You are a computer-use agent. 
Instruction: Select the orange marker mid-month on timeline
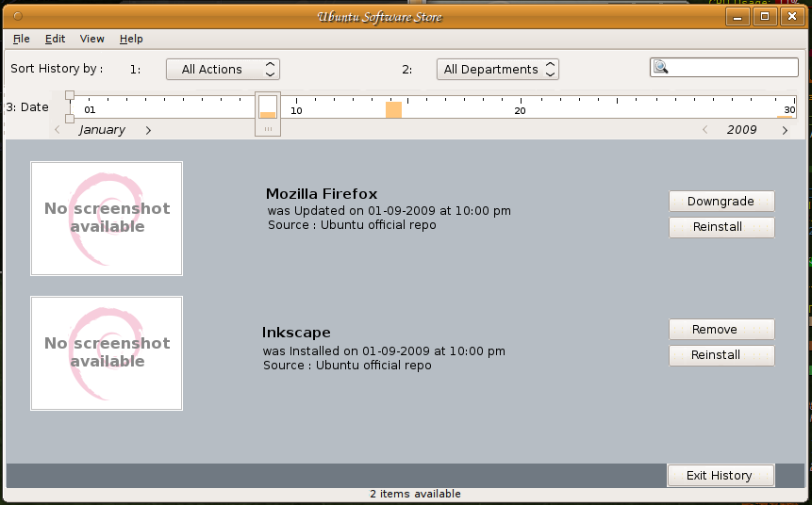(x=393, y=109)
